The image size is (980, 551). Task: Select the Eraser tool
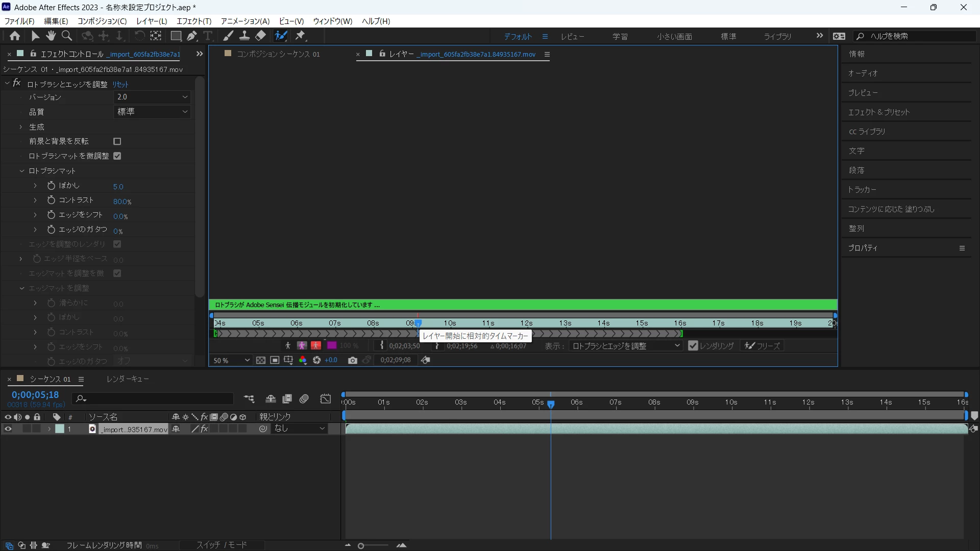(x=261, y=36)
